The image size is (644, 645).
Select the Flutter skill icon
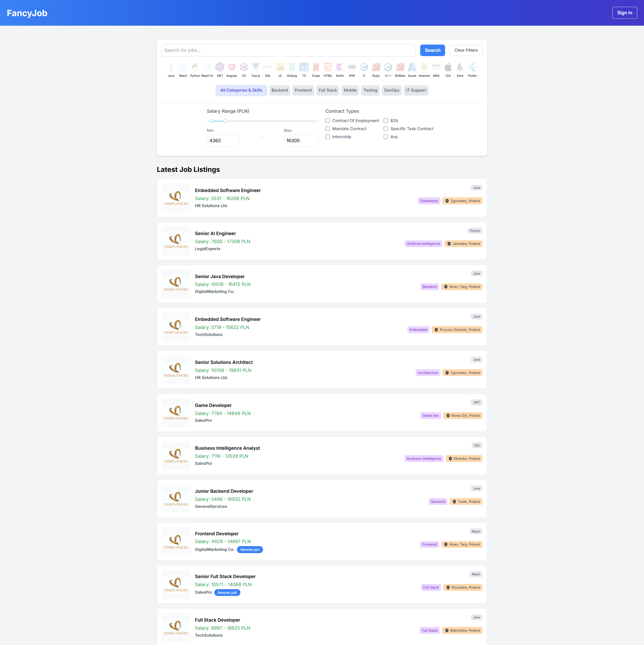[x=472, y=67]
